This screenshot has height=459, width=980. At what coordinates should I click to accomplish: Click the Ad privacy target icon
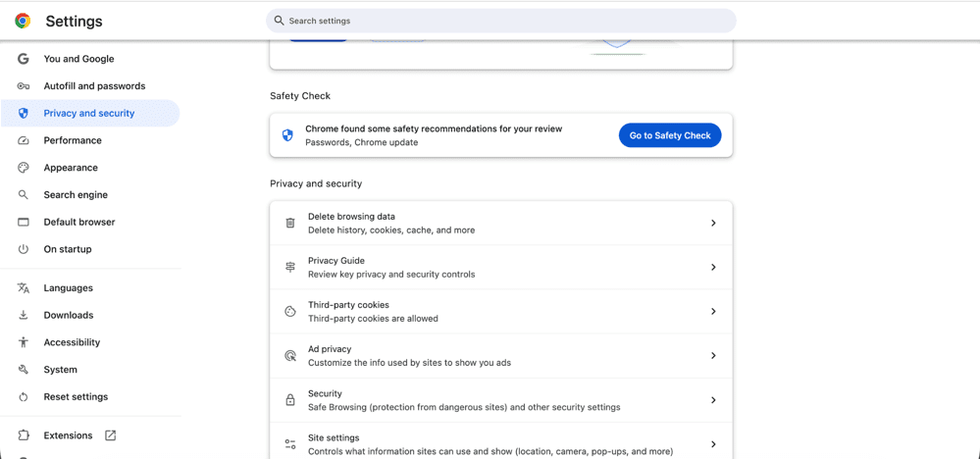(290, 356)
